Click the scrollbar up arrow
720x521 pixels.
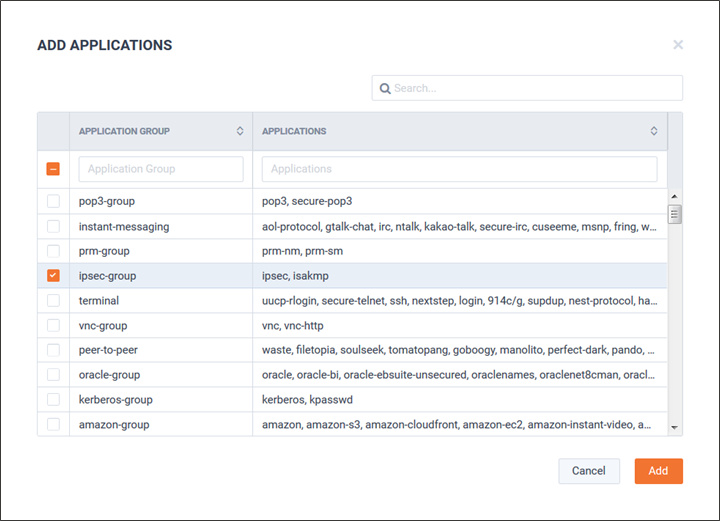coord(674,196)
